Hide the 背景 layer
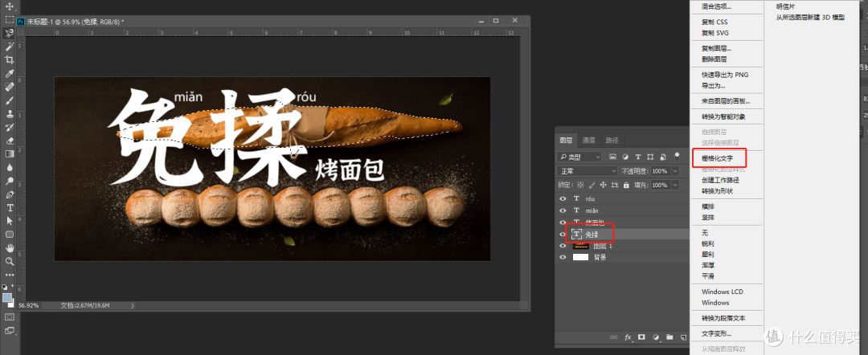Viewport: 868px width, 355px height. [563, 257]
